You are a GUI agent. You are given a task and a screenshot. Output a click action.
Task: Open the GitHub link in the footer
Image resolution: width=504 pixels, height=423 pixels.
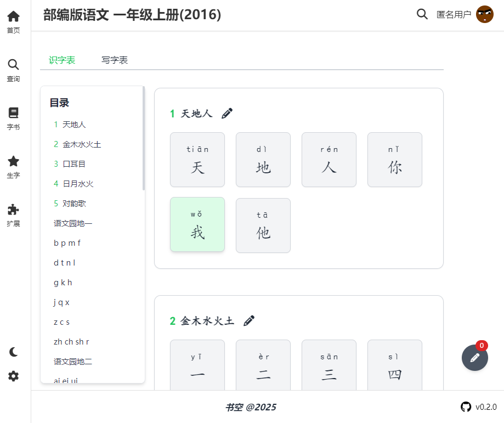click(x=466, y=407)
